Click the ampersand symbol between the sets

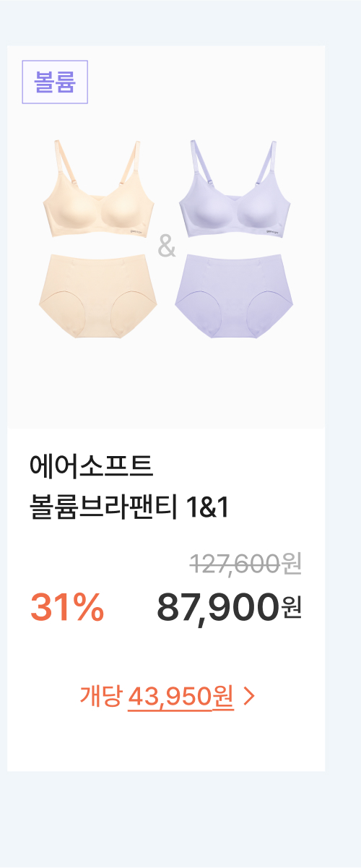pos(167,247)
